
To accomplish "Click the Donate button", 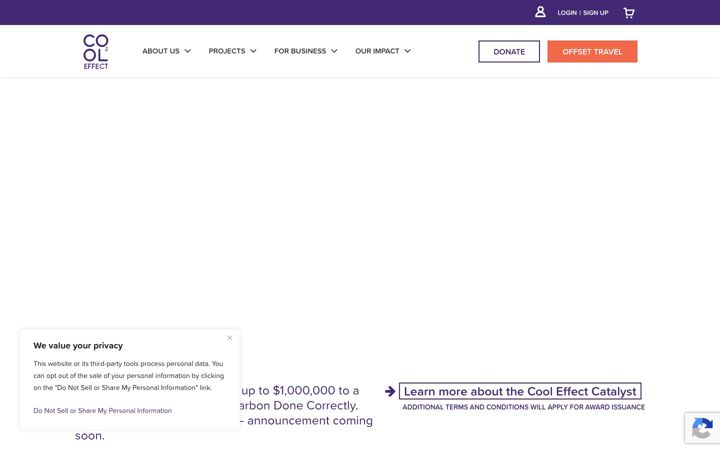I will pos(509,51).
